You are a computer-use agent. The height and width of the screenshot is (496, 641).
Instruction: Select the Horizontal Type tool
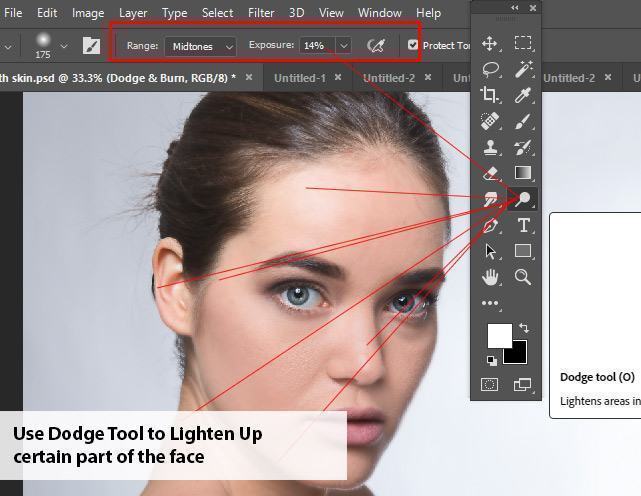522,225
